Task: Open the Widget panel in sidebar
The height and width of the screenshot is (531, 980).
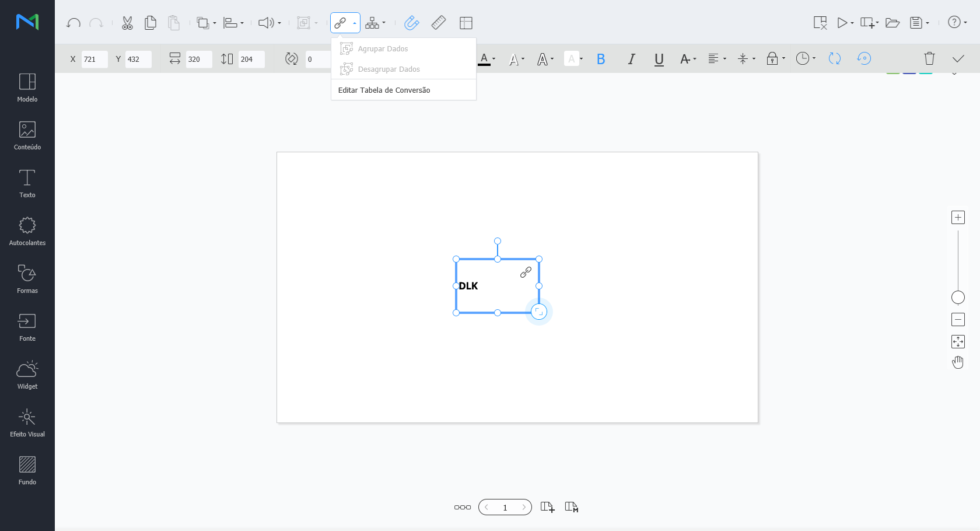Action: click(27, 375)
